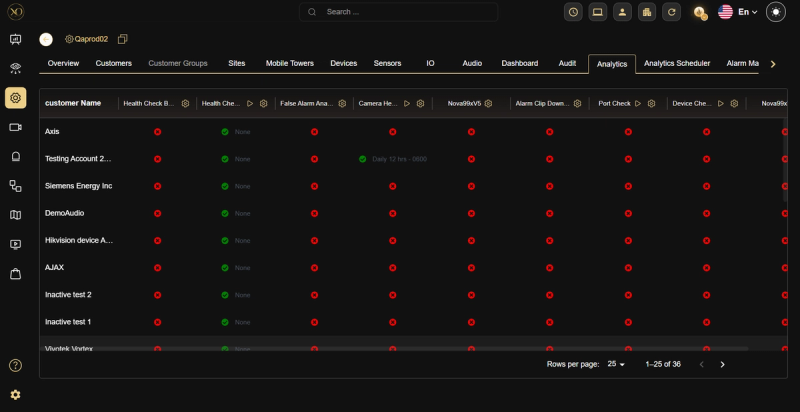Image resolution: width=800 pixels, height=412 pixels.
Task: Click the copy icon next to Qaprod02
Action: pyautogui.click(x=123, y=39)
